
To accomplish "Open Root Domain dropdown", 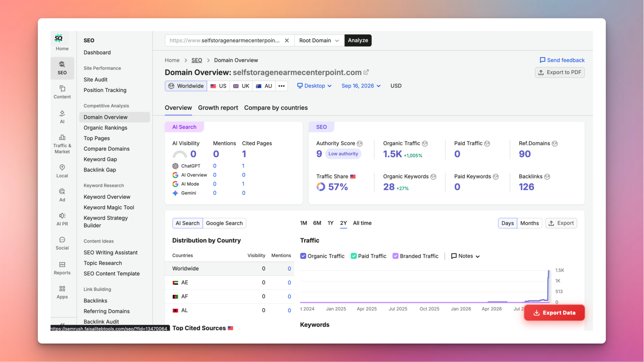I will pos(319,41).
